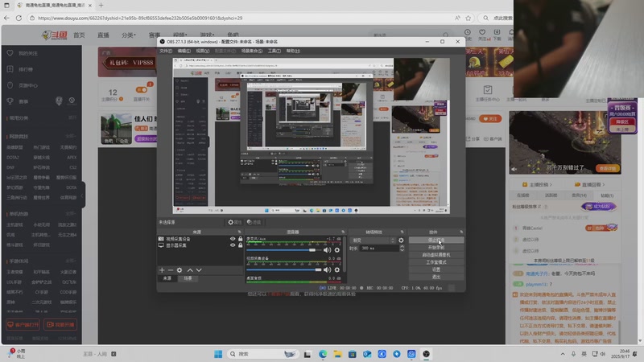This screenshot has width=644, height=362.
Task: Open OBS 设置 settings button
Action: 436,269
